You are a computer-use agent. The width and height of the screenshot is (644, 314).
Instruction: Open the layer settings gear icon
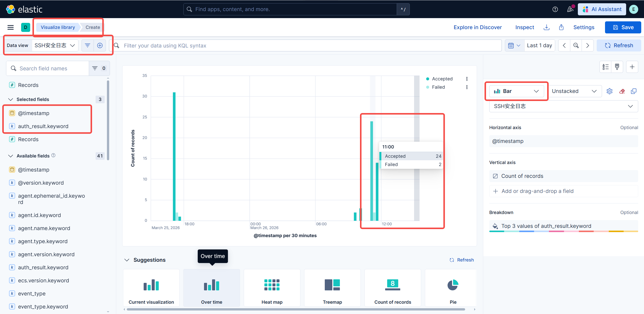[x=609, y=91]
